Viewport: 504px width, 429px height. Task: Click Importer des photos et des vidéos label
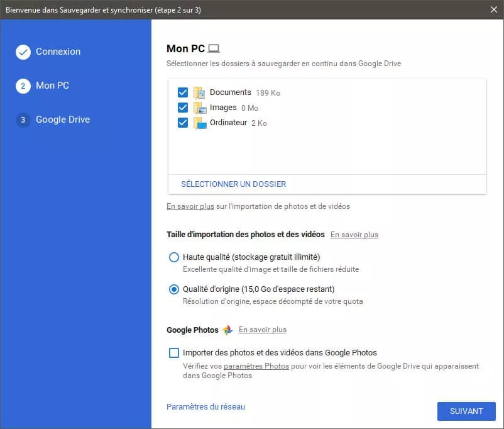tap(280, 353)
